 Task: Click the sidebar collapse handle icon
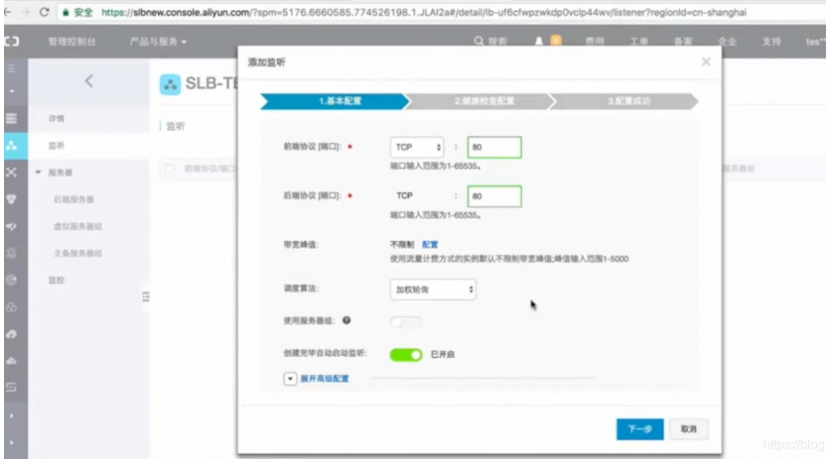(x=146, y=297)
